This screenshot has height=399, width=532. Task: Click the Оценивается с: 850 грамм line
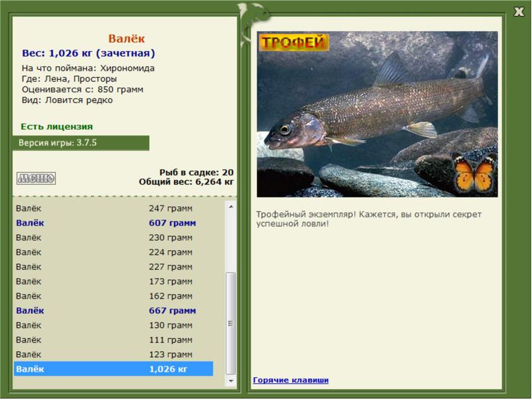[82, 90]
